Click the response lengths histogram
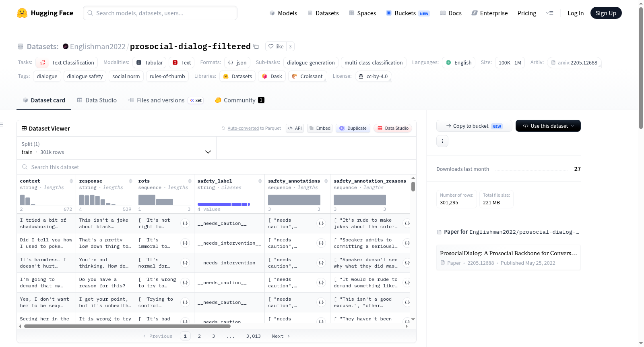 click(105, 199)
